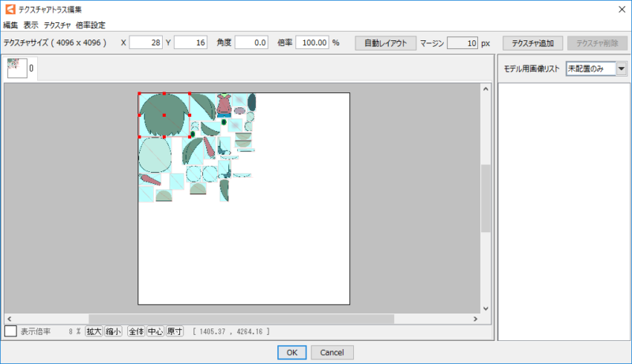
Task: Click the 中心 center button
Action: tap(155, 332)
